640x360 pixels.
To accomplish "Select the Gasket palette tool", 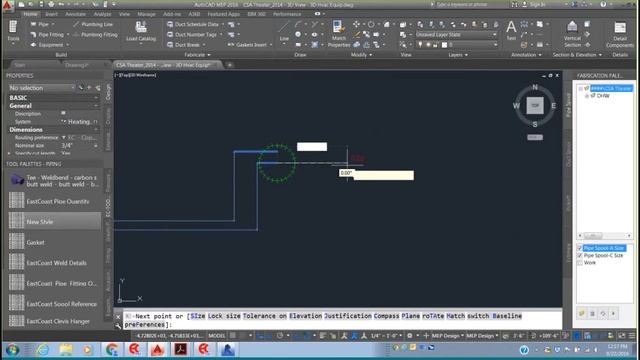I will (x=54, y=242).
